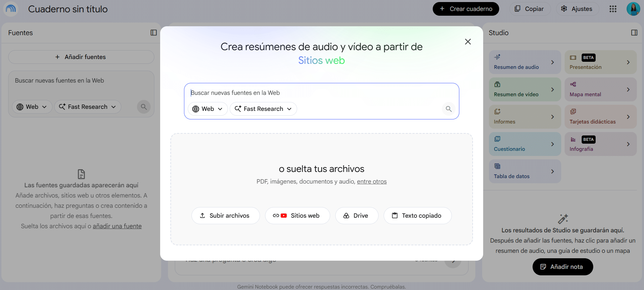Open Fast Research dropdown in the Fuentes panel

click(x=88, y=107)
